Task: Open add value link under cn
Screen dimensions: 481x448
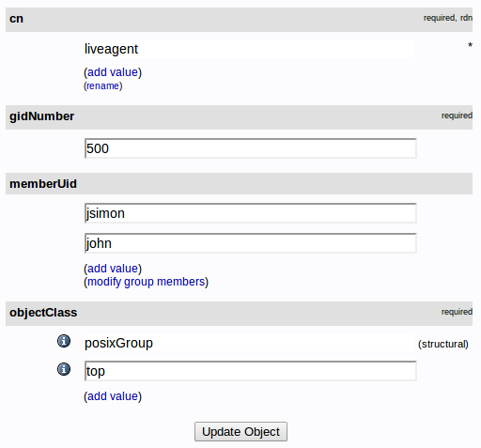Action: tap(113, 72)
